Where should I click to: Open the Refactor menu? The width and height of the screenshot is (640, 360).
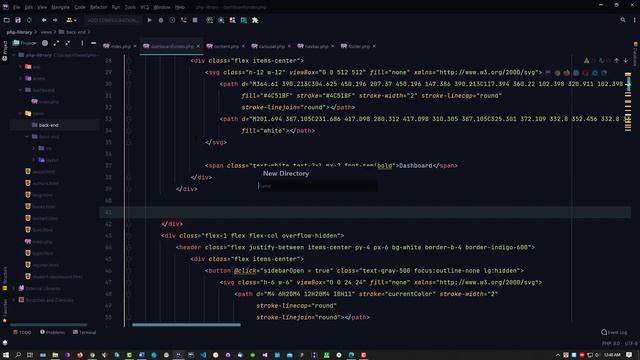coord(98,7)
